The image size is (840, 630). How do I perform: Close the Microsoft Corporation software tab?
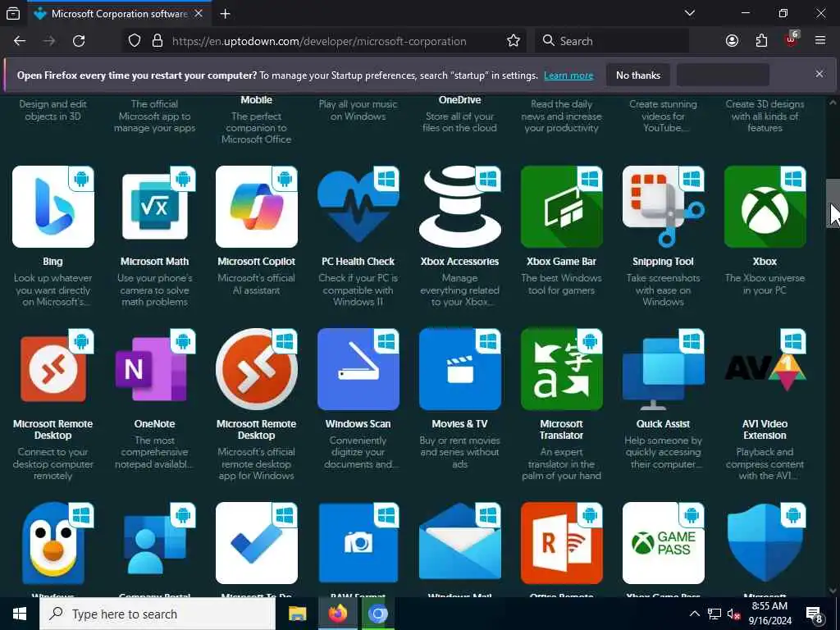[x=199, y=13]
